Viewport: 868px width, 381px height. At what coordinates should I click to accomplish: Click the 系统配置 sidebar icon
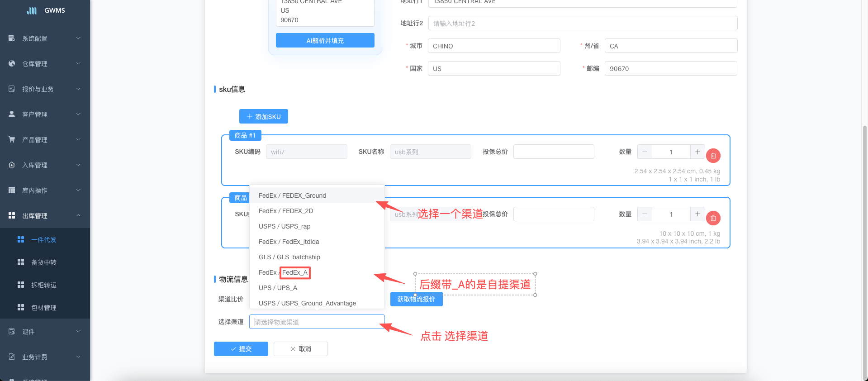click(12, 38)
